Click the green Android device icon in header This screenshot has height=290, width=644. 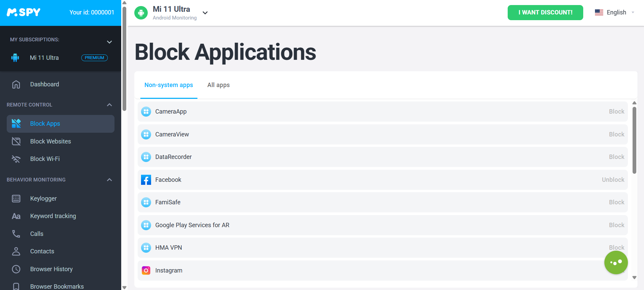pos(141,13)
